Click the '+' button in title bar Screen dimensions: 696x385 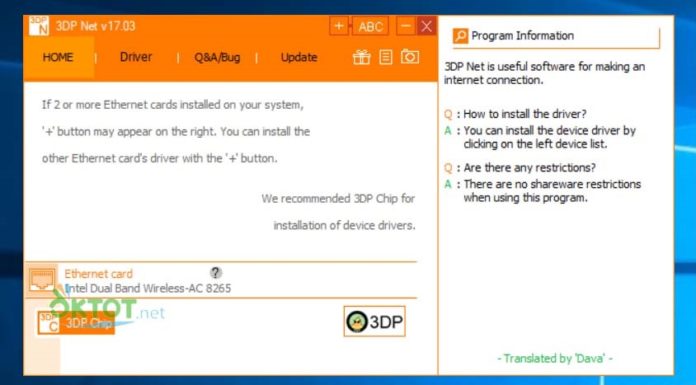(339, 26)
